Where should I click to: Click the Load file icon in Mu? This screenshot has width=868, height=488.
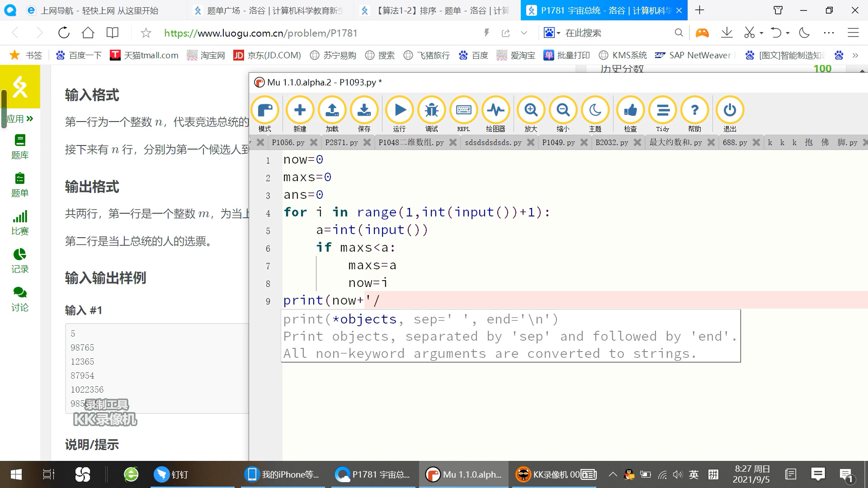(x=332, y=111)
